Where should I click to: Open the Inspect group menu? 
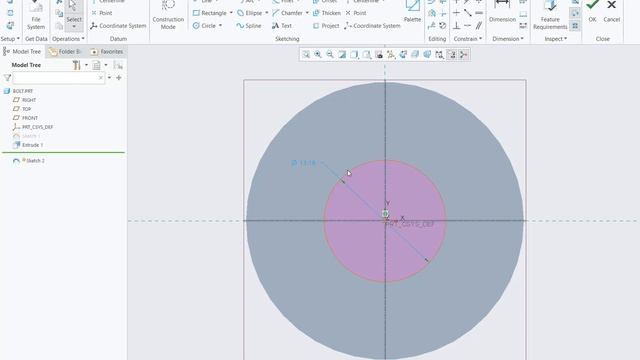click(x=556, y=39)
